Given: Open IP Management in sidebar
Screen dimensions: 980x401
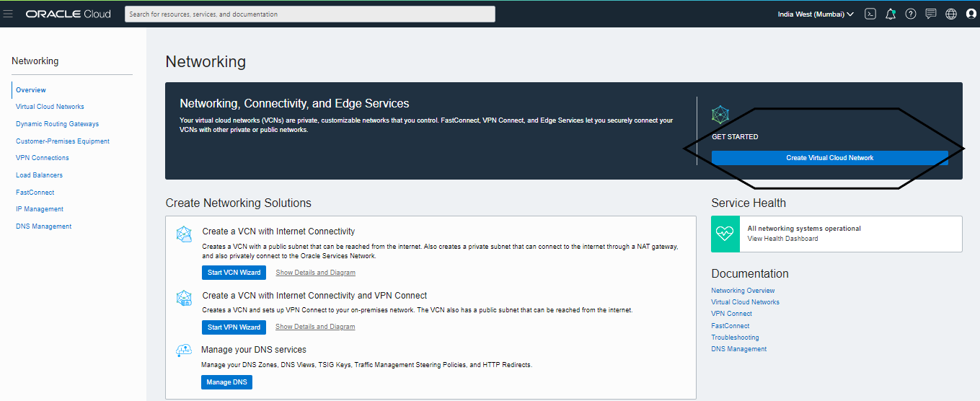Looking at the screenshot, I should (x=40, y=209).
